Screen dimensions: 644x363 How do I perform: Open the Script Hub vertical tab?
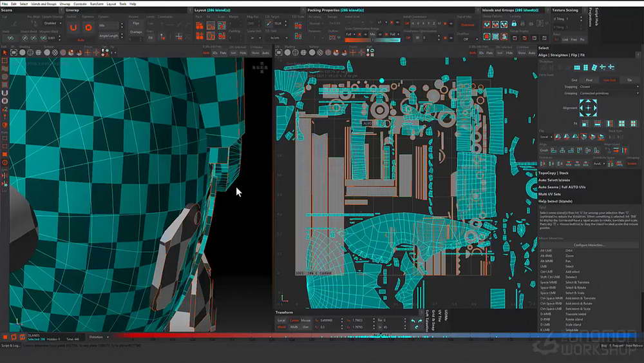tap(596, 16)
